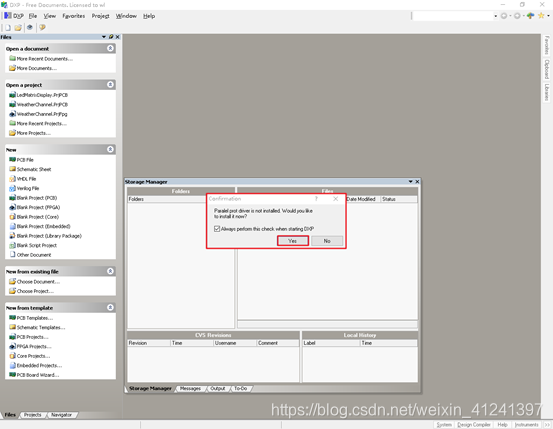Click the new document toolbar icon
This screenshot has width=553, height=429.
point(8,28)
